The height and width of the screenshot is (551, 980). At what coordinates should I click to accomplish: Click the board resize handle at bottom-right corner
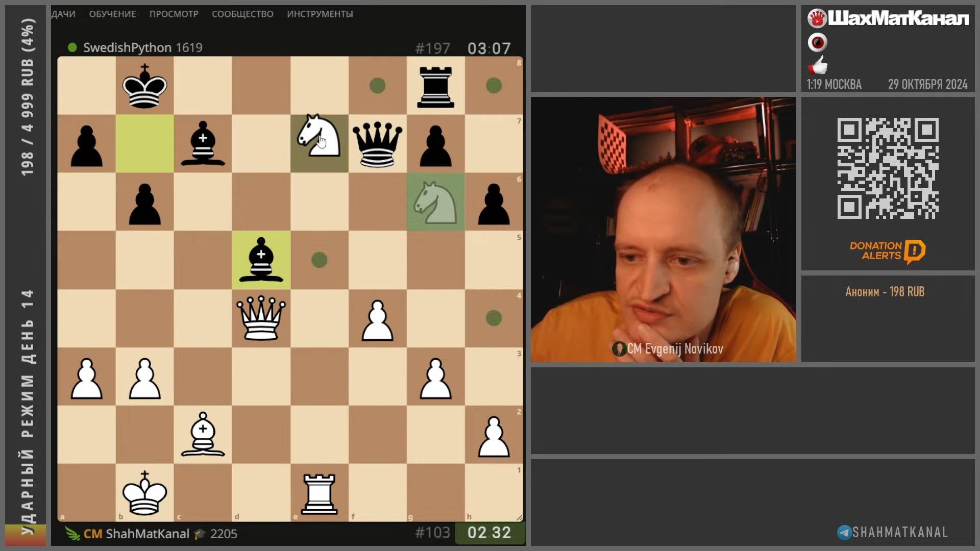pos(520,517)
